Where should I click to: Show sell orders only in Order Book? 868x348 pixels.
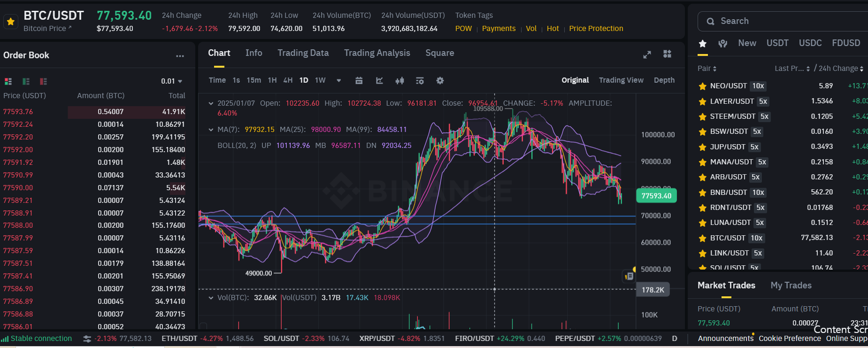click(43, 81)
